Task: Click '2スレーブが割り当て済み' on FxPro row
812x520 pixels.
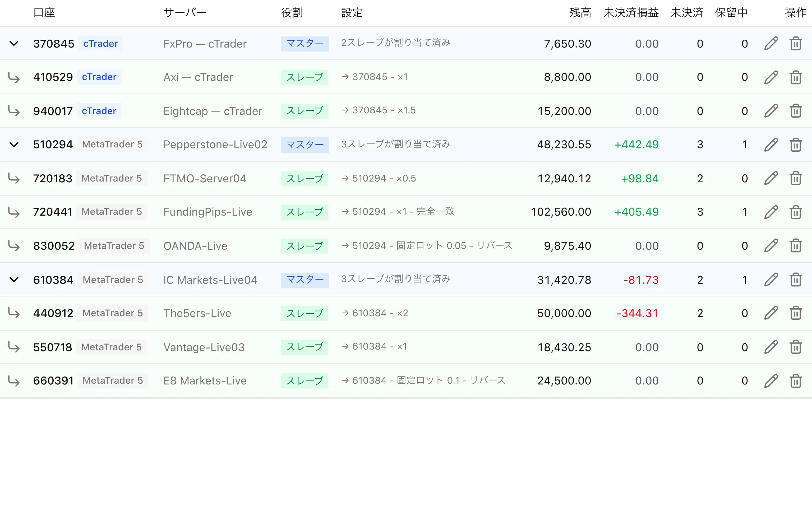Action: [x=396, y=43]
